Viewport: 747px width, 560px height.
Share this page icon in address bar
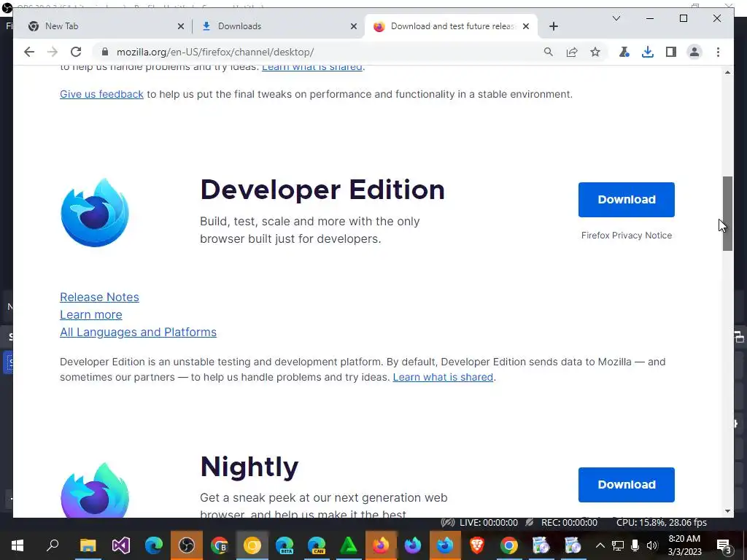click(572, 52)
